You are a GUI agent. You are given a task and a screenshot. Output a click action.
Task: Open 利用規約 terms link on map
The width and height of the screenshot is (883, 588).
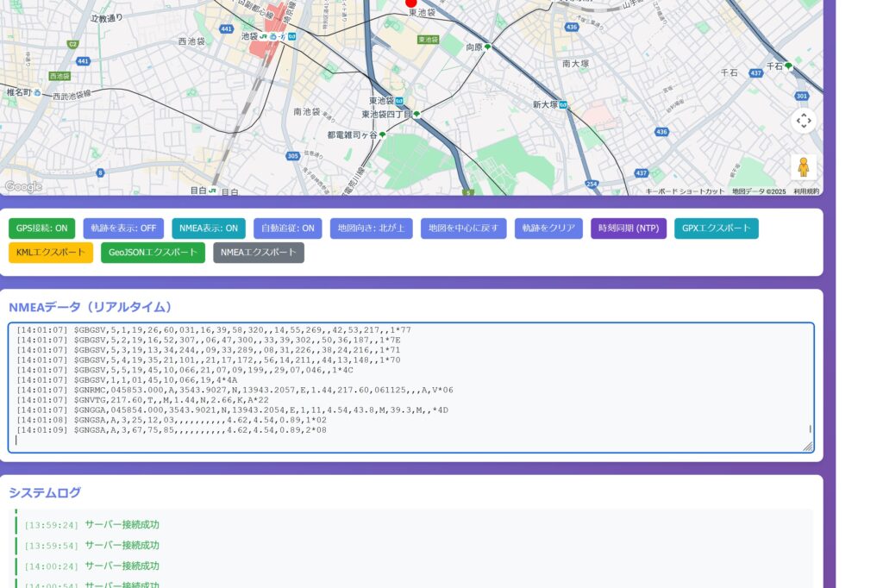click(805, 191)
